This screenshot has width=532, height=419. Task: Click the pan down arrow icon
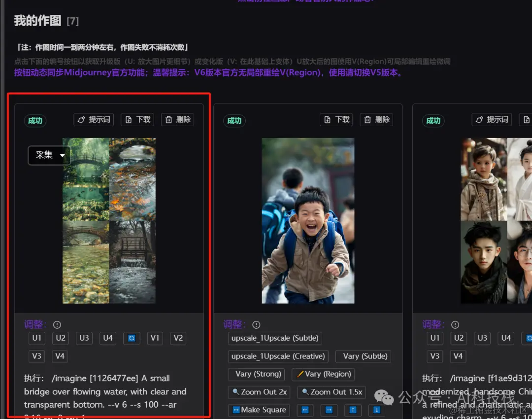tap(377, 410)
